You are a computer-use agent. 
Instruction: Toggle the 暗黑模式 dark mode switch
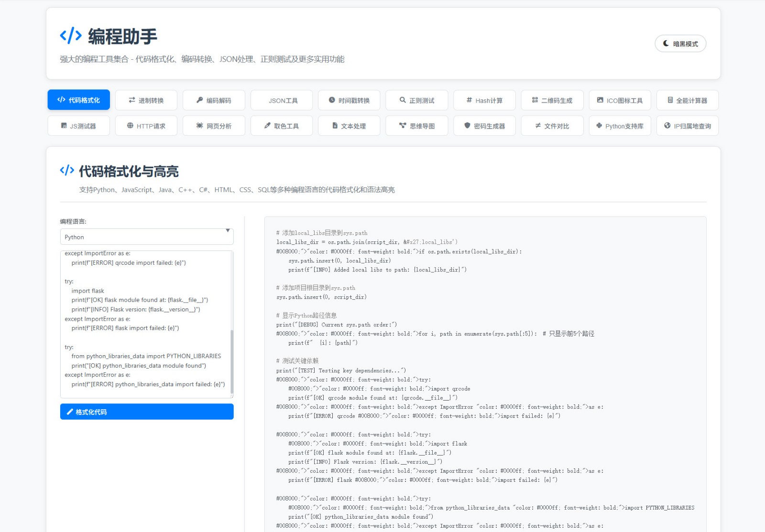coord(680,43)
